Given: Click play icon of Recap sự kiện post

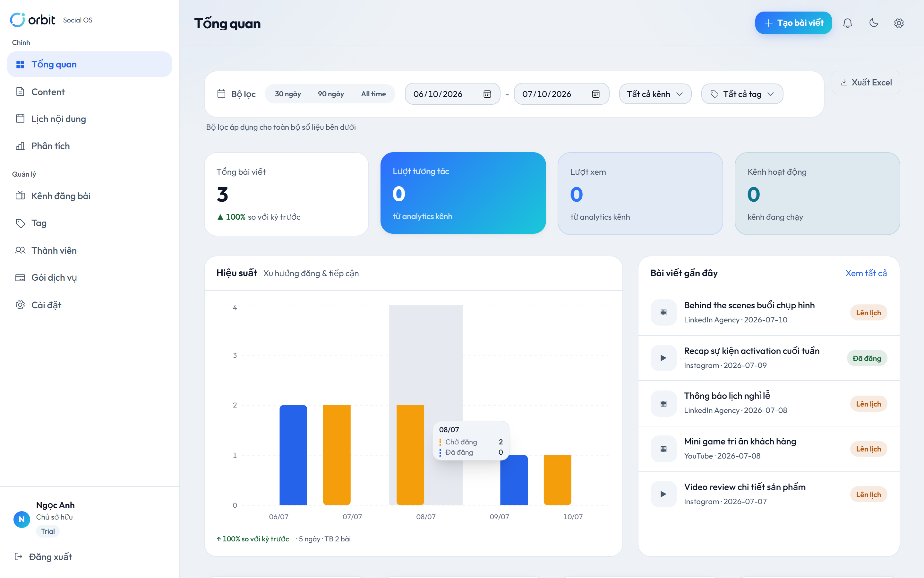Looking at the screenshot, I should click(x=663, y=358).
